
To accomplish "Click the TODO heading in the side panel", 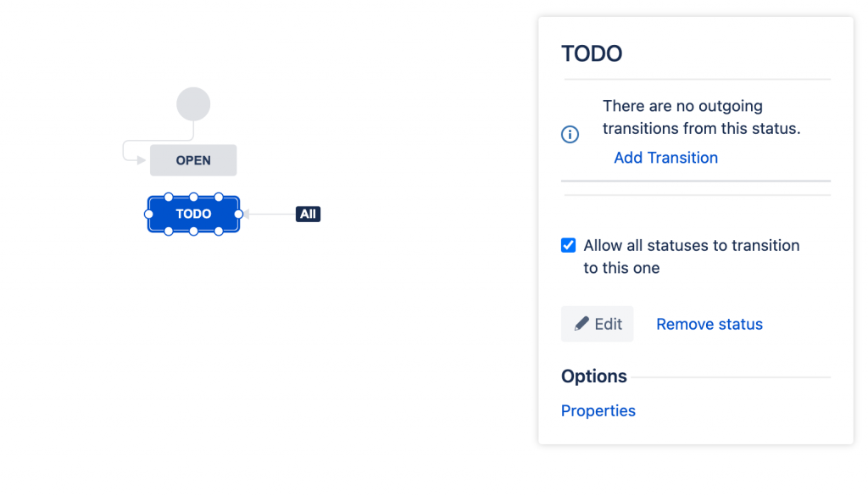I will tap(592, 53).
